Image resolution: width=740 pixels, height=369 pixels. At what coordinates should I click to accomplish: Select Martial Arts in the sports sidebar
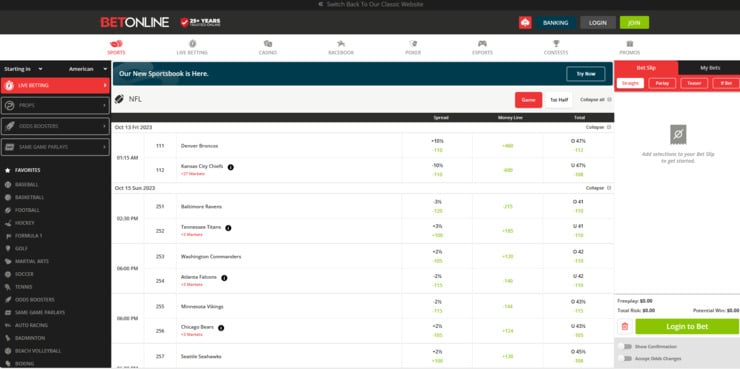pos(32,261)
